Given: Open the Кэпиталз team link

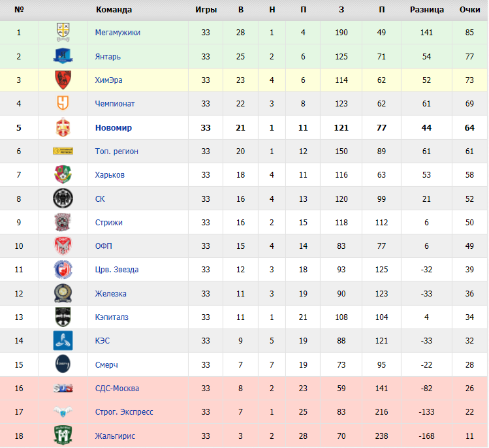Looking at the screenshot, I should pyautogui.click(x=112, y=317).
